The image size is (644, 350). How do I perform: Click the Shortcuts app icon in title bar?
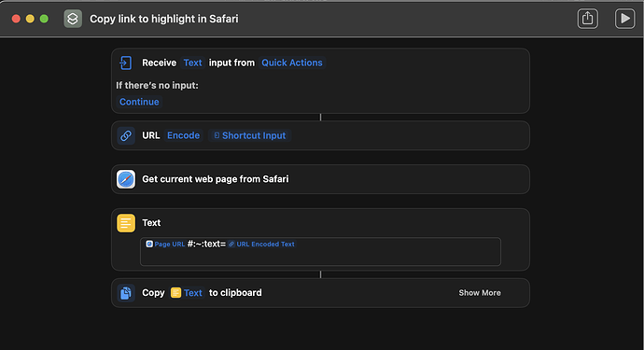pyautogui.click(x=73, y=19)
